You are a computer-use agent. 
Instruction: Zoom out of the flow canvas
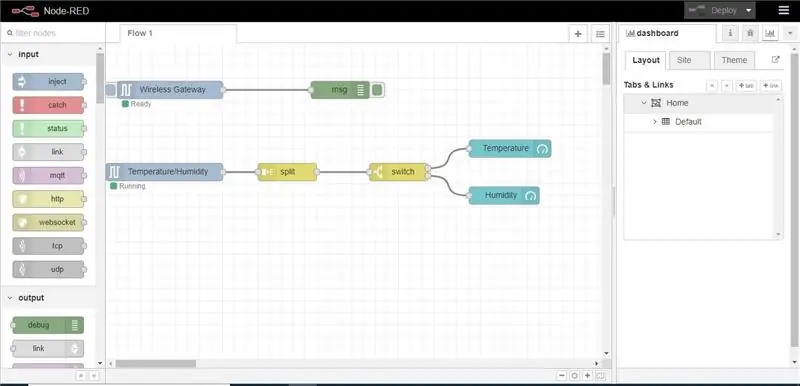[x=562, y=375]
